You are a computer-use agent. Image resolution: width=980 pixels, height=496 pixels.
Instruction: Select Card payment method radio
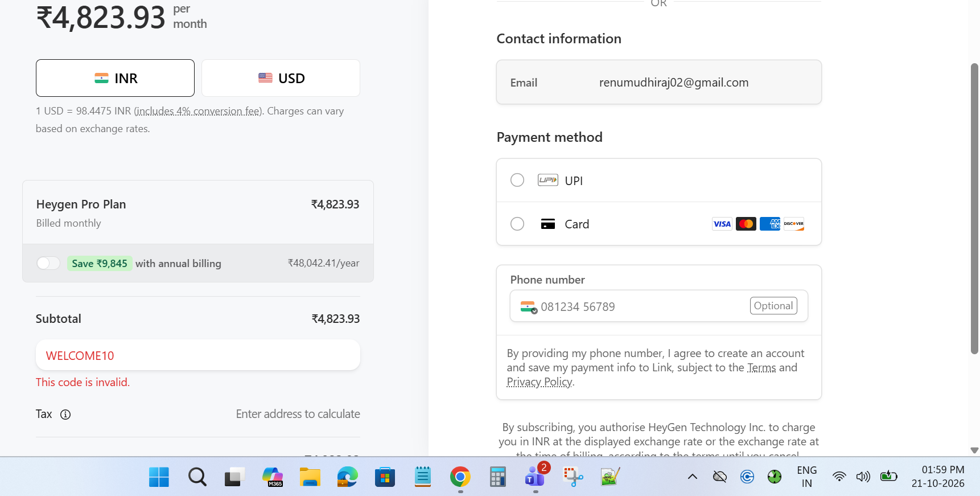tap(517, 224)
